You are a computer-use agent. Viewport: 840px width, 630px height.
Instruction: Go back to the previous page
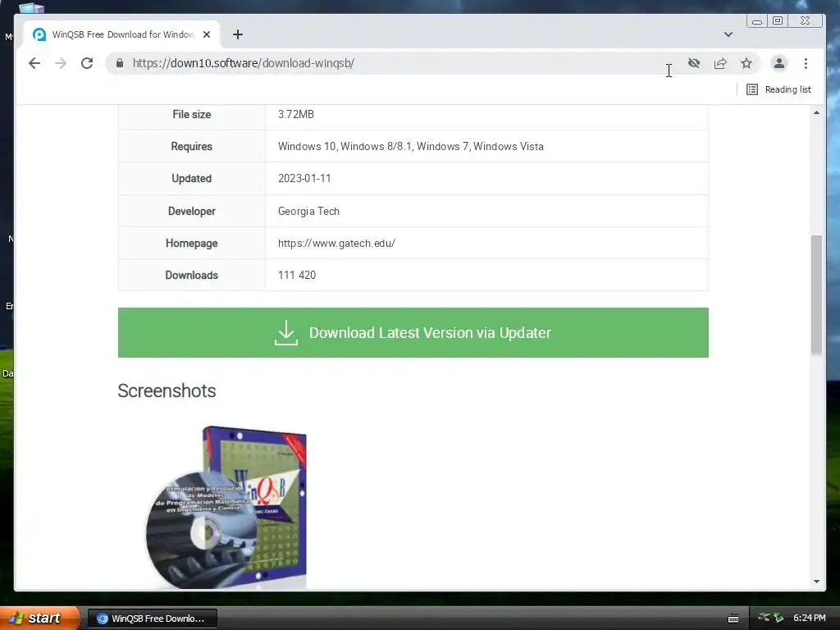click(x=34, y=63)
